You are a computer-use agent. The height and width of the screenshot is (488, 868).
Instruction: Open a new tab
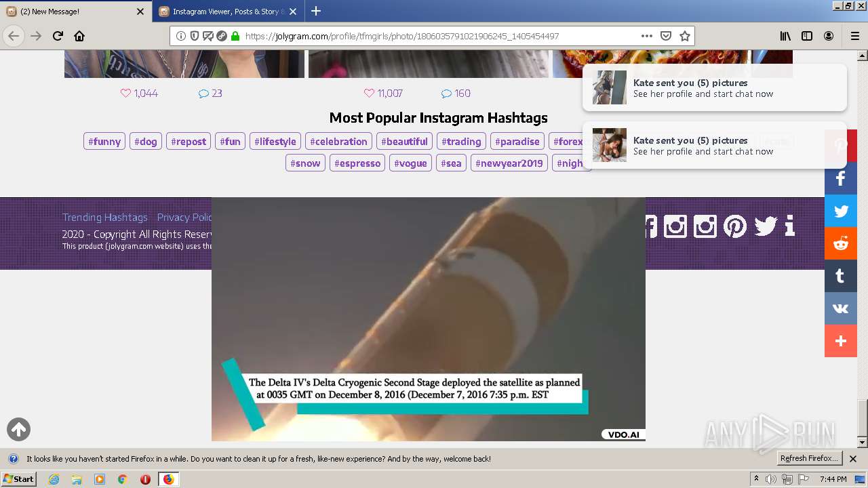316,11
